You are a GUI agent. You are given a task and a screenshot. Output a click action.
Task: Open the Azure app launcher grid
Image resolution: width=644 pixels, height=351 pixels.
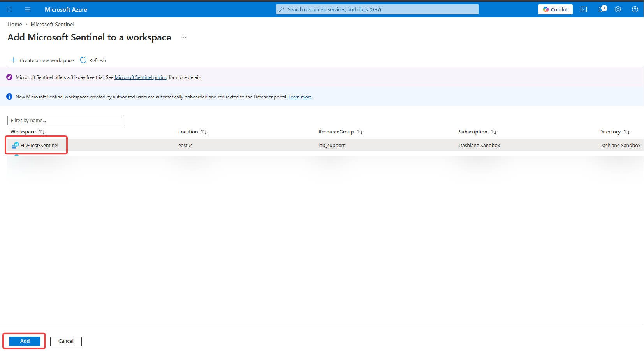pyautogui.click(x=9, y=9)
